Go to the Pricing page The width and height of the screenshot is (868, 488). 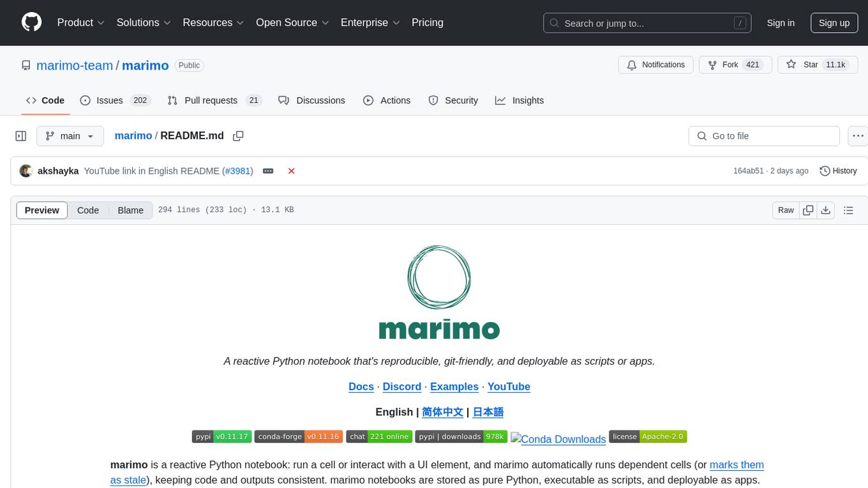(428, 22)
